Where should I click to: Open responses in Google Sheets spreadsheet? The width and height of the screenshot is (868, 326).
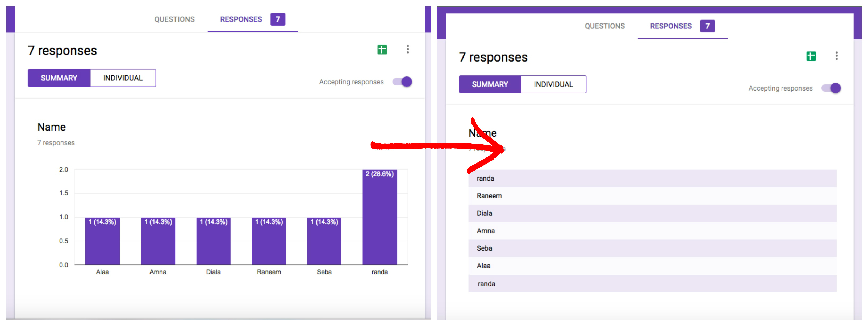(382, 50)
